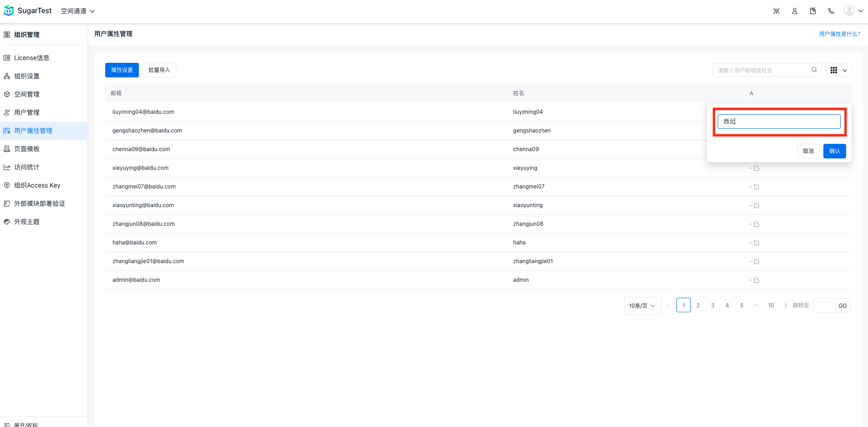This screenshot has width=868, height=427.
Task: Click the search magnifier icon
Action: tap(814, 70)
